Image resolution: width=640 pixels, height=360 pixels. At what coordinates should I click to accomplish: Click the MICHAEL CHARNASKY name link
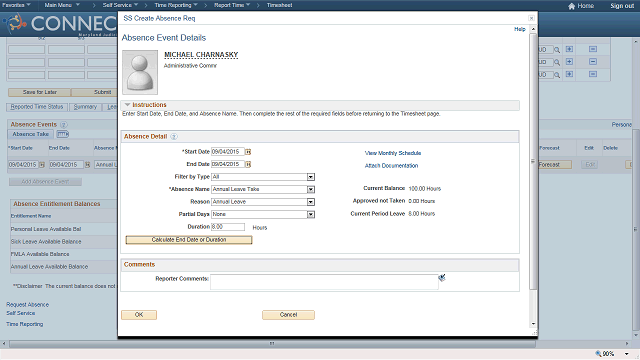point(201,55)
